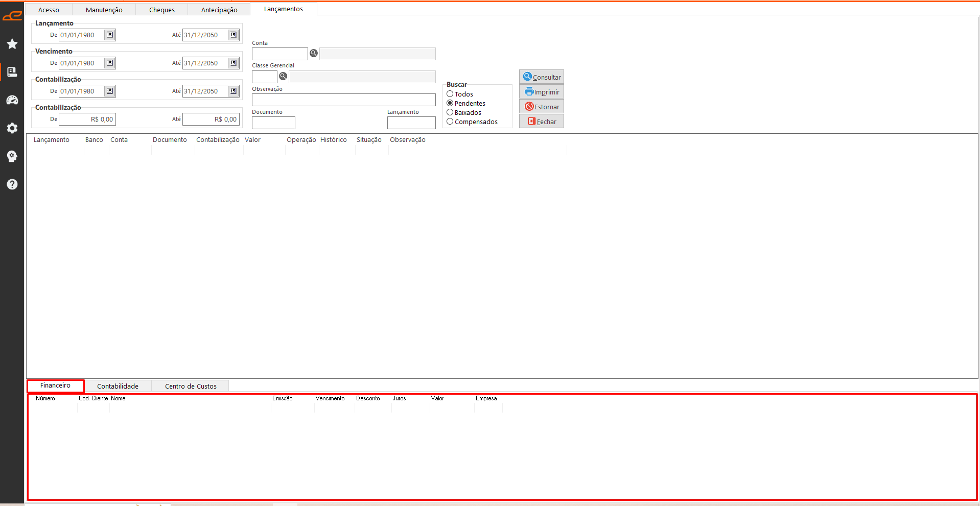Click the Estornar button
The height and width of the screenshot is (506, 980).
coord(542,107)
